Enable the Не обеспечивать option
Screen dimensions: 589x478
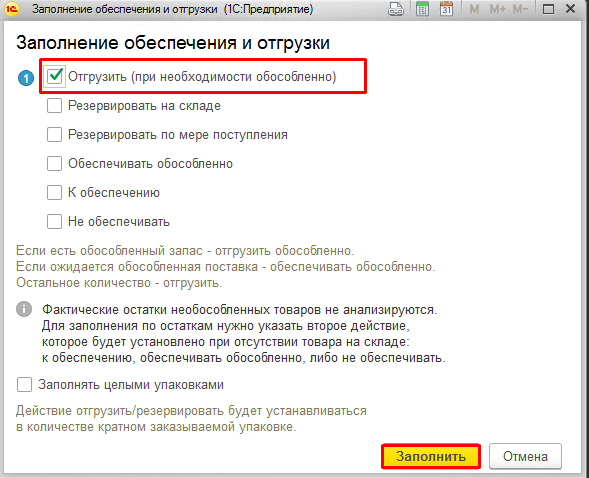click(x=54, y=222)
